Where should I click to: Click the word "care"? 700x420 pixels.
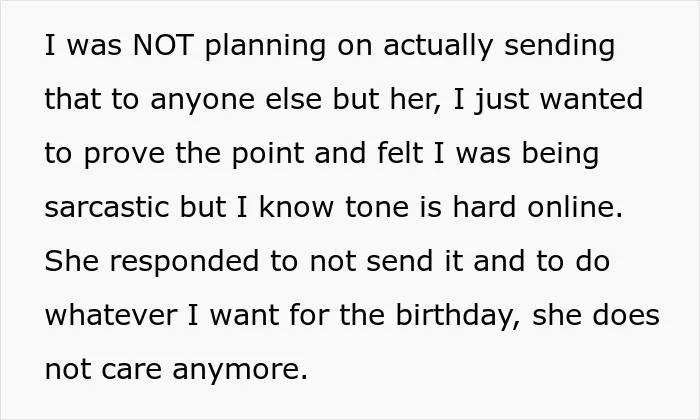pos(131,369)
